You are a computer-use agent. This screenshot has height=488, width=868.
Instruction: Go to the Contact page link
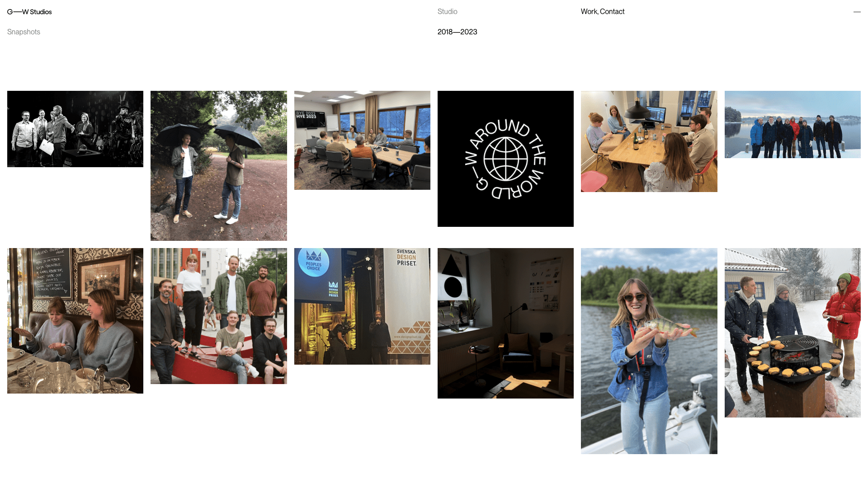pos(612,12)
